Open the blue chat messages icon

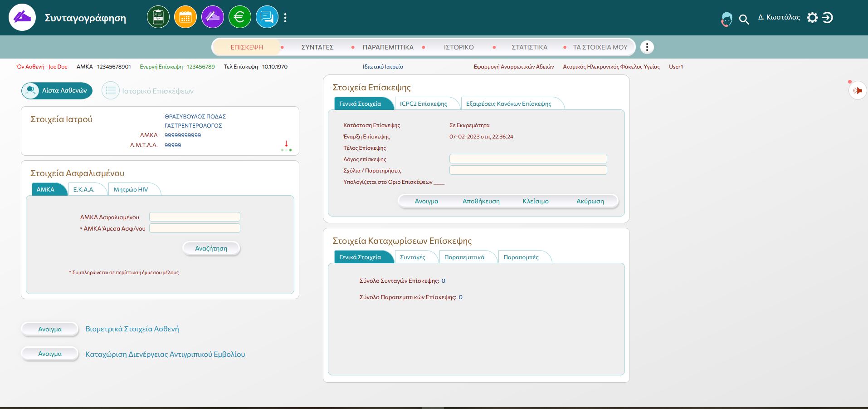click(x=267, y=17)
